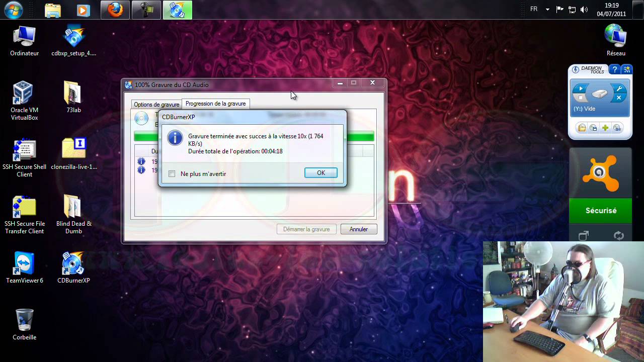Open the Action Center flag icon
This screenshot has height=362, width=644.
[x=560, y=10]
